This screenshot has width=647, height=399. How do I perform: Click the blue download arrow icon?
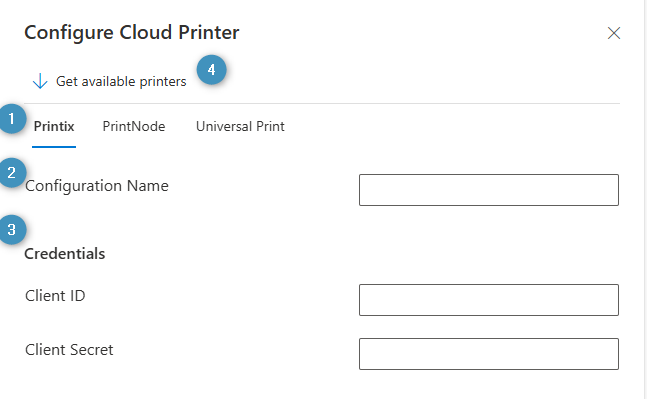point(40,81)
